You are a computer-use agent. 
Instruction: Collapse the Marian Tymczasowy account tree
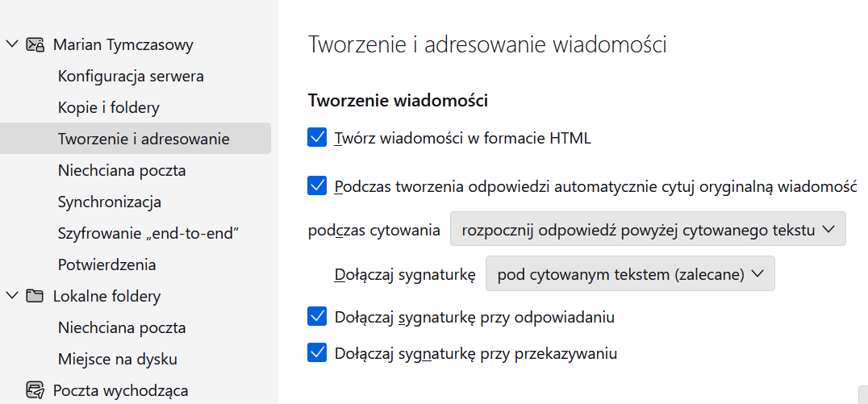pos(12,45)
